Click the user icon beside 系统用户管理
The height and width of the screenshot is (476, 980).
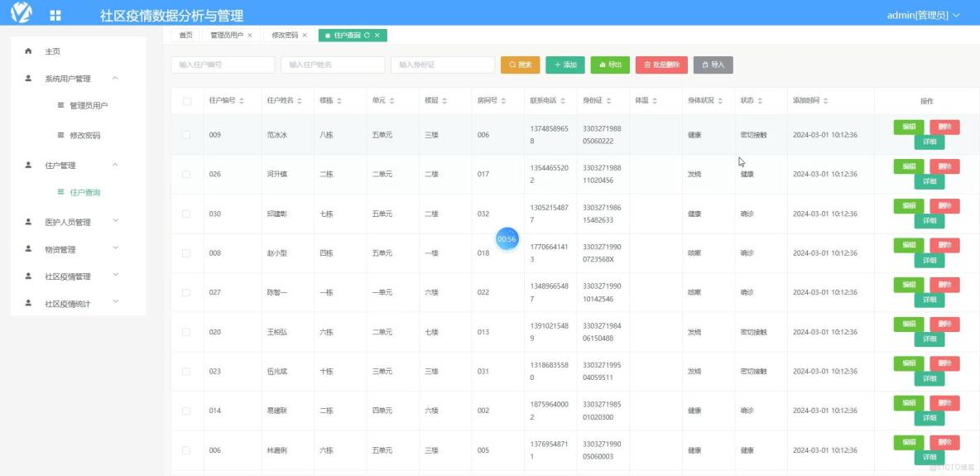[x=28, y=79]
